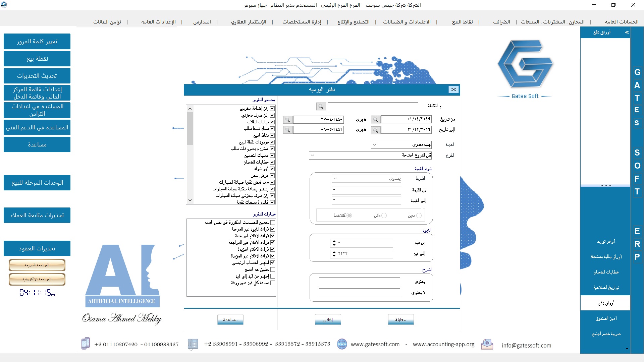The width and height of the screenshot is (644, 362).
Task: Click the globe website icon in footer
Action: (x=342, y=344)
